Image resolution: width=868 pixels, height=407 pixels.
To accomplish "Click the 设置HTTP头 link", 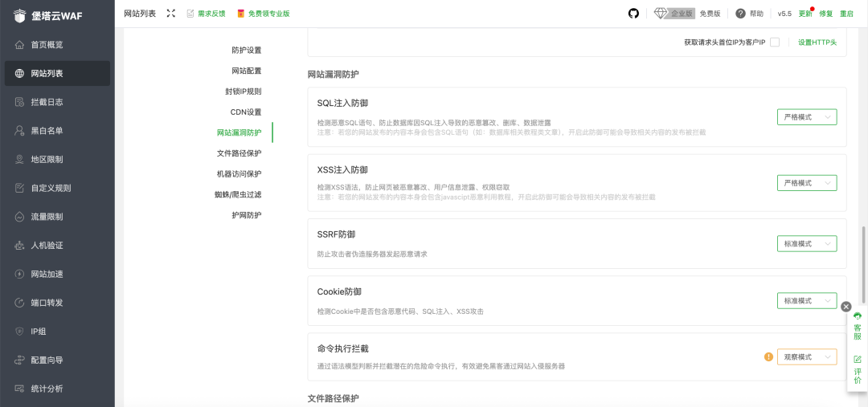I will [x=817, y=43].
